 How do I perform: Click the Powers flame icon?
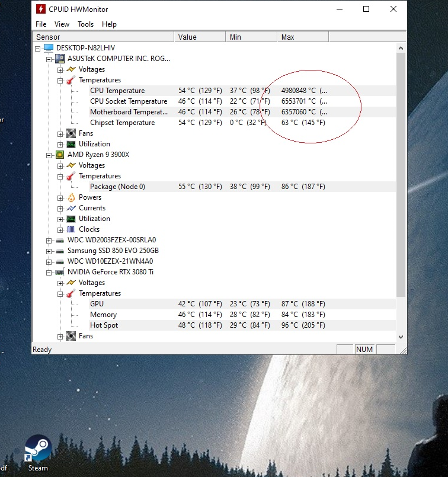[71, 197]
